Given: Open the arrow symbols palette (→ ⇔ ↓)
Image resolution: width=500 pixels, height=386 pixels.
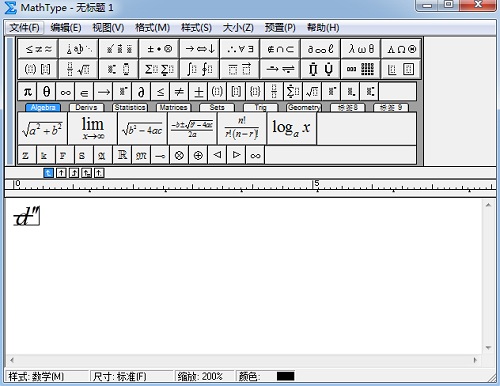Looking at the screenshot, I should click(200, 49).
